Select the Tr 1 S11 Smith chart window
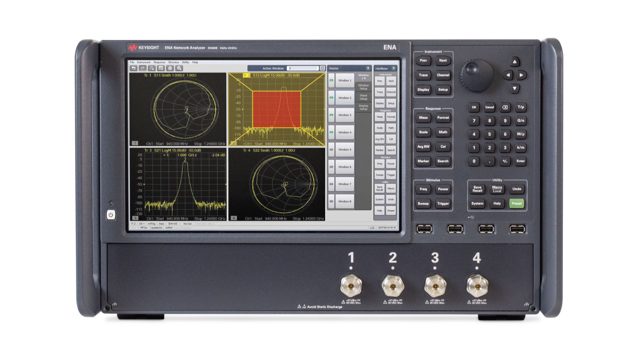Image resolution: width=632 pixels, height=364 pixels. (x=178, y=109)
